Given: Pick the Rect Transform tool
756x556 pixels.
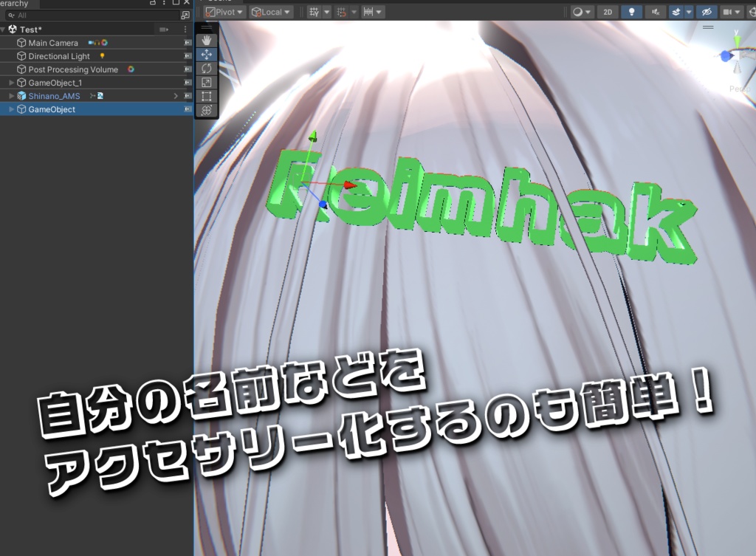Looking at the screenshot, I should point(207,96).
